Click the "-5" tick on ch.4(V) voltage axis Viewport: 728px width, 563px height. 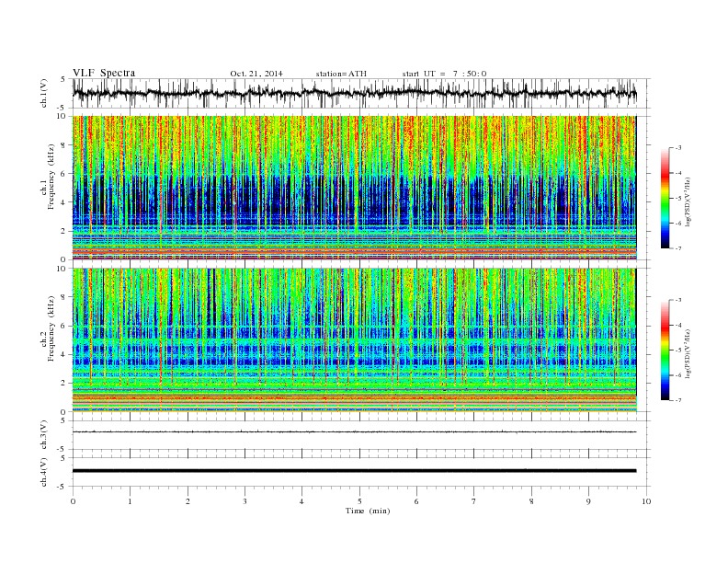click(62, 487)
